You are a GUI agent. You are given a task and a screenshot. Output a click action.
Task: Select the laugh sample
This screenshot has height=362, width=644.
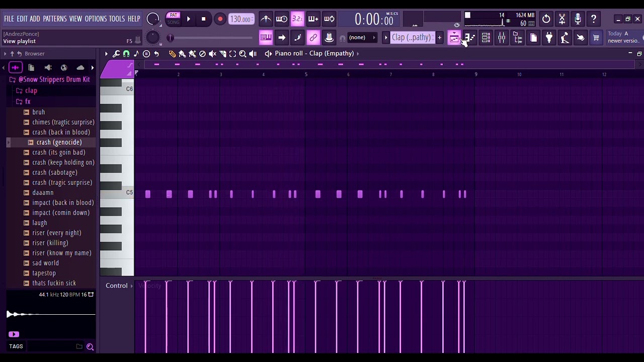pyautogui.click(x=39, y=223)
